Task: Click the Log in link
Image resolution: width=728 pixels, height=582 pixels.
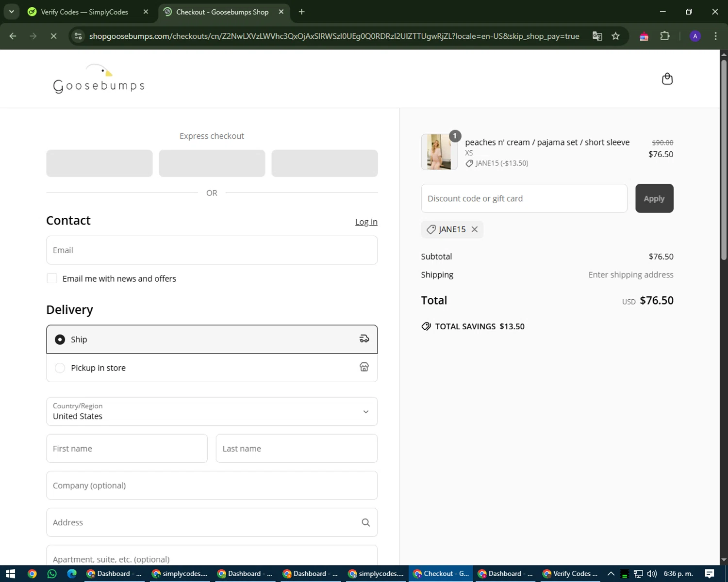Action: click(366, 222)
